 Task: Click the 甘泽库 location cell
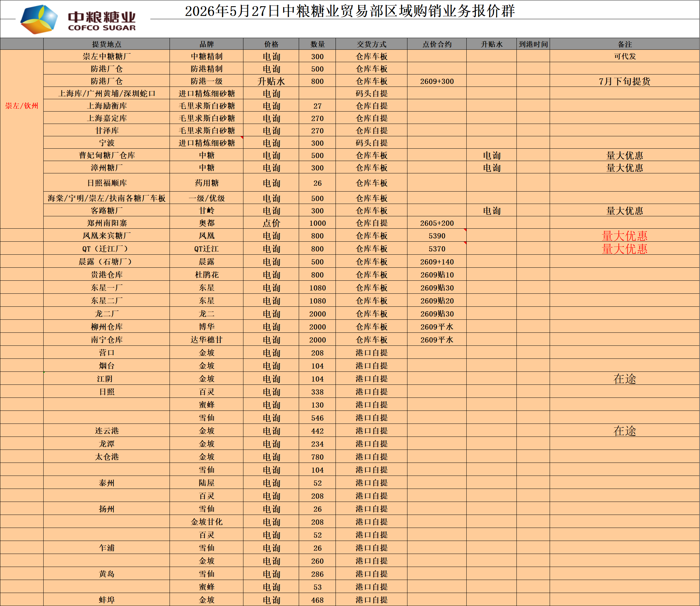click(x=106, y=130)
